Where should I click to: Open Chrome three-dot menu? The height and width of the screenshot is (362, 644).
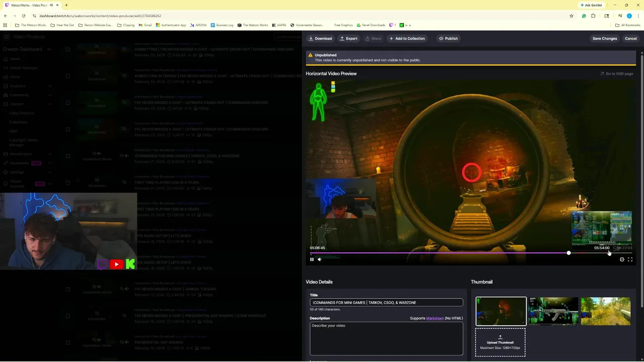pos(638,16)
